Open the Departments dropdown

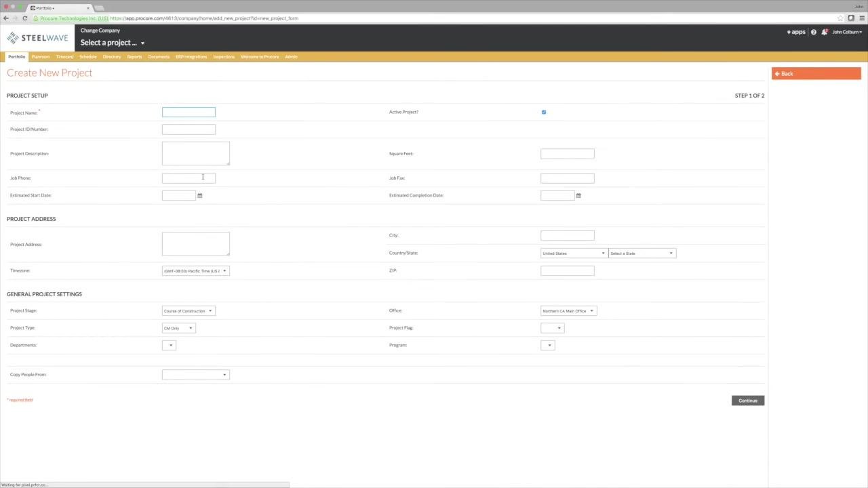(x=169, y=346)
